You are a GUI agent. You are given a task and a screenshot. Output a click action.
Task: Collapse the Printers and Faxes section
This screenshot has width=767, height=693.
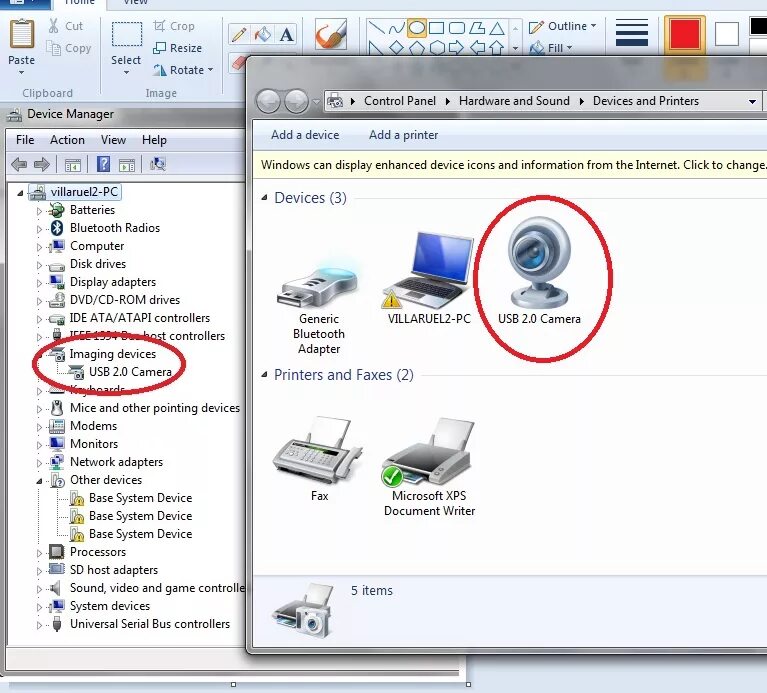tap(264, 375)
